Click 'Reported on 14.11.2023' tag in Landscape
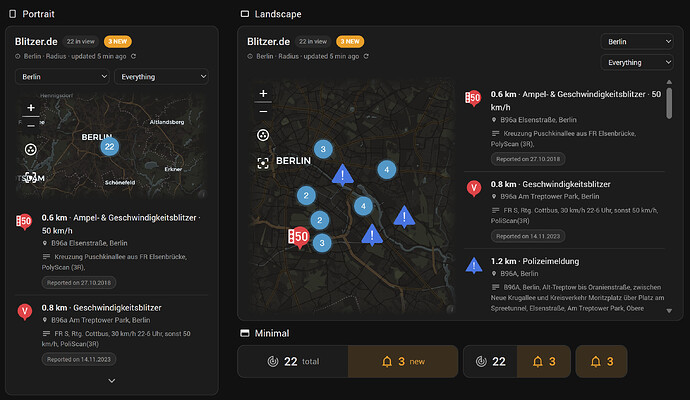The width and height of the screenshot is (690, 400). point(528,236)
